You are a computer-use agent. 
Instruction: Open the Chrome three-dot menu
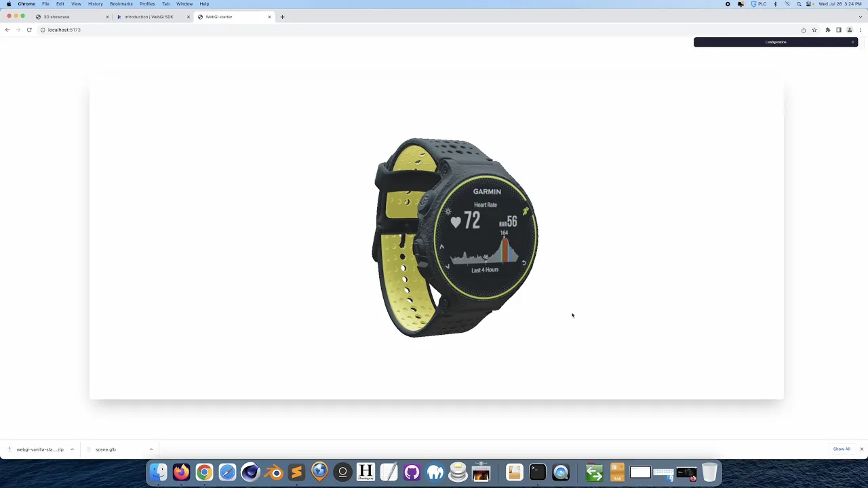861,30
